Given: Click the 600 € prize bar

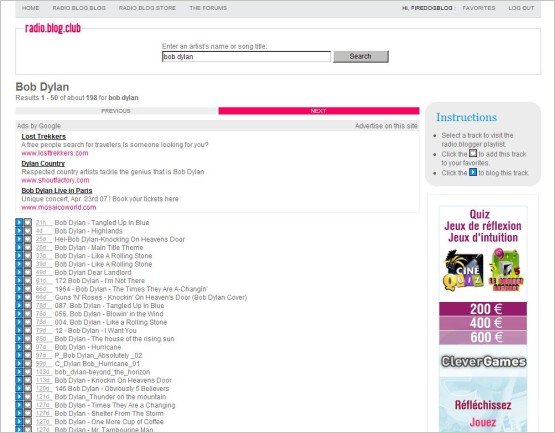Looking at the screenshot, I should pyautogui.click(x=483, y=337).
